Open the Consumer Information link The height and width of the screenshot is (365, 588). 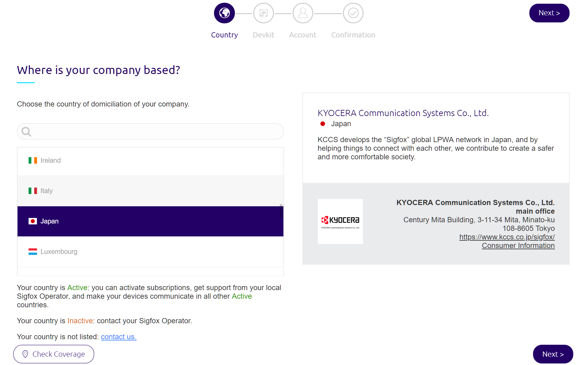pos(518,246)
